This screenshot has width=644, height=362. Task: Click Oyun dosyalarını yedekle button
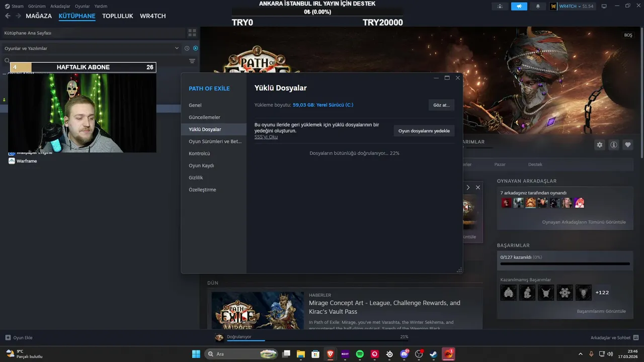(424, 131)
